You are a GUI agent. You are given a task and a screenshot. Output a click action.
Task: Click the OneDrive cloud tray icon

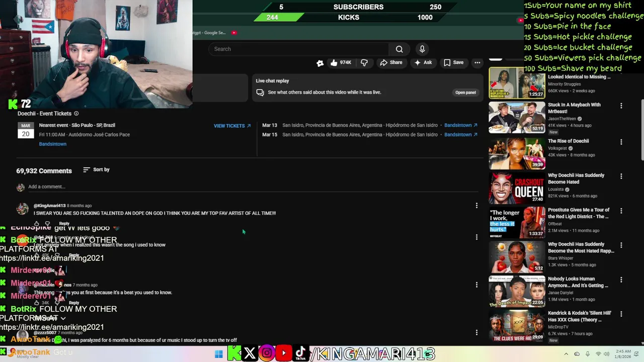click(x=577, y=354)
